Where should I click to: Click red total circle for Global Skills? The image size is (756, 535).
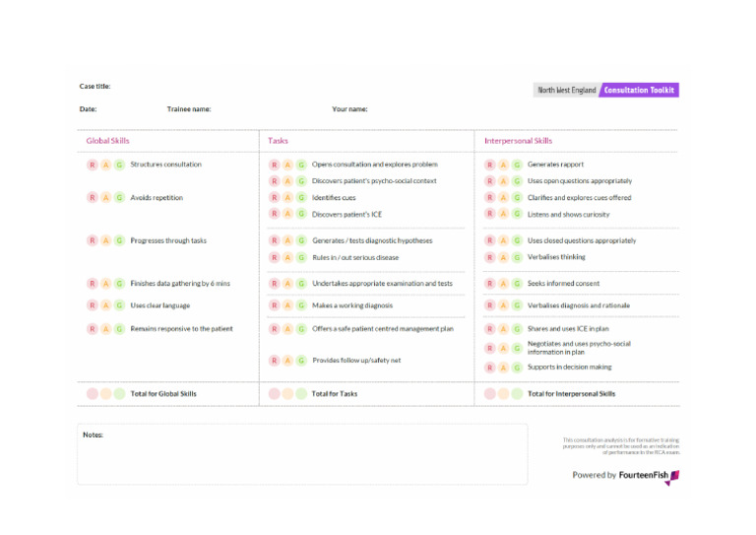point(93,394)
